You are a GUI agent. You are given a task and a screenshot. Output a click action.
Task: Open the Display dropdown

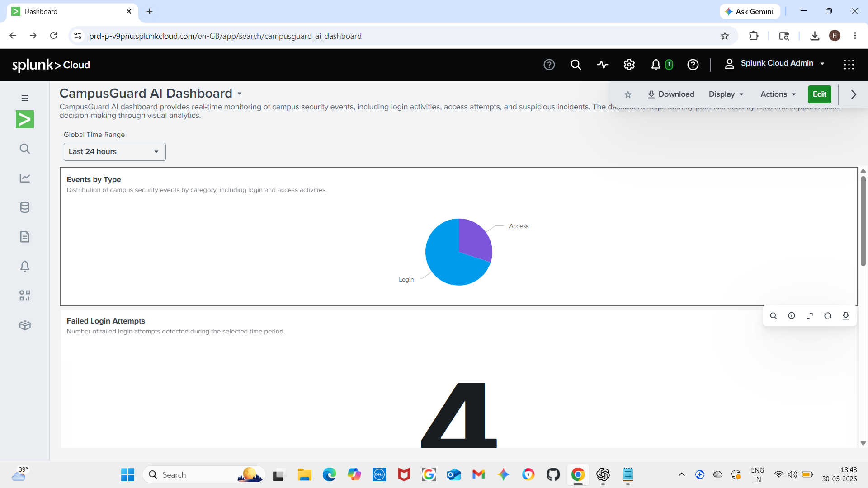pyautogui.click(x=726, y=94)
